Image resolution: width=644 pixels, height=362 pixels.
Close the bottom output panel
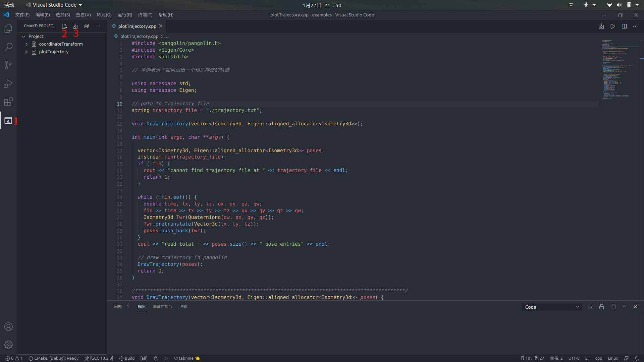pyautogui.click(x=635, y=307)
